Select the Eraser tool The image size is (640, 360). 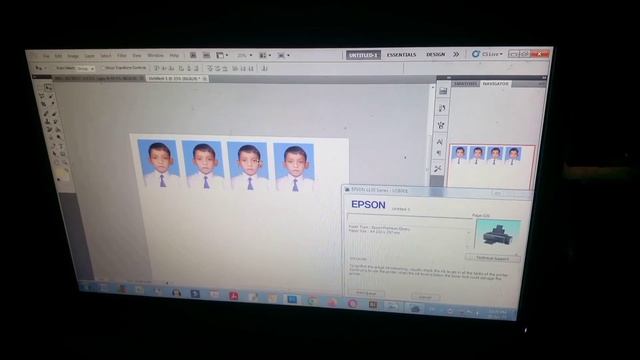point(49,130)
